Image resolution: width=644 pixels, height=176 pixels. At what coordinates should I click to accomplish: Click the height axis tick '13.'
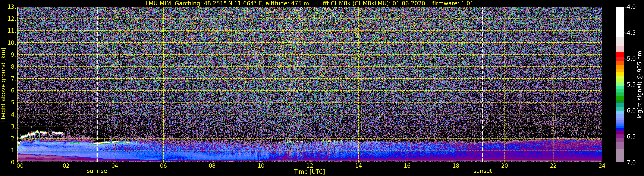click(x=12, y=7)
